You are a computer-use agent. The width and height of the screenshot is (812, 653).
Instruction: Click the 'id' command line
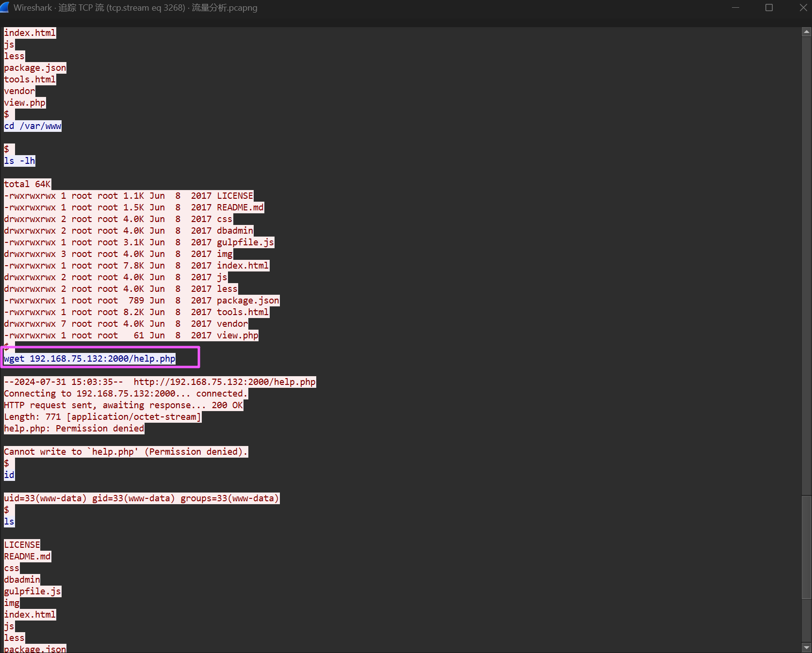pyautogui.click(x=9, y=475)
